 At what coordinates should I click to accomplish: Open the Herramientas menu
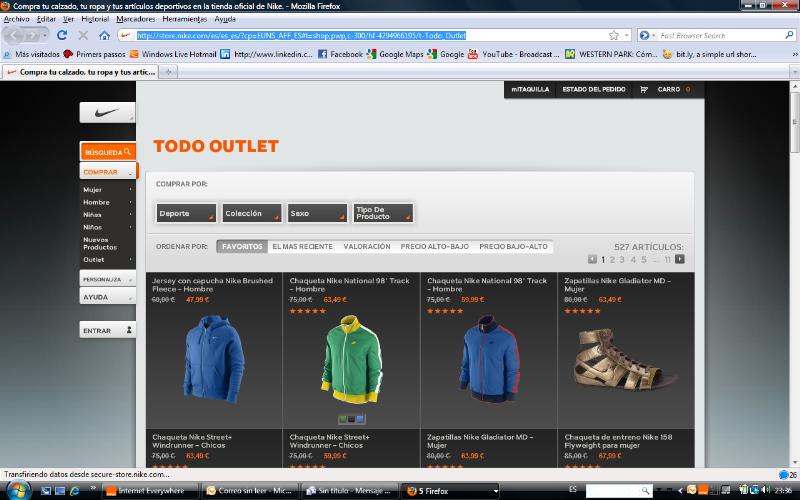tap(185, 19)
